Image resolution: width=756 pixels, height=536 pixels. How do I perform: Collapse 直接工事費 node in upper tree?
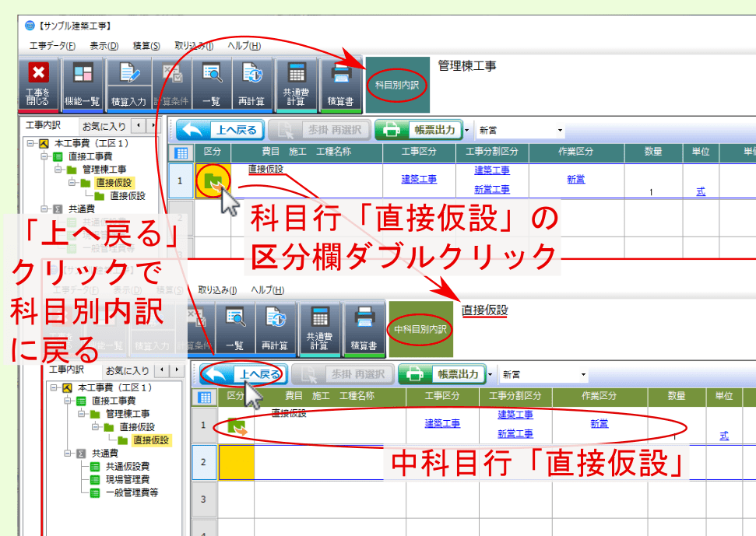tap(44, 156)
